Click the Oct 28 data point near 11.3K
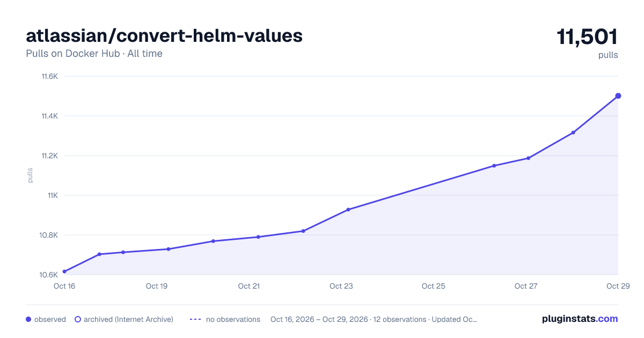 (573, 133)
